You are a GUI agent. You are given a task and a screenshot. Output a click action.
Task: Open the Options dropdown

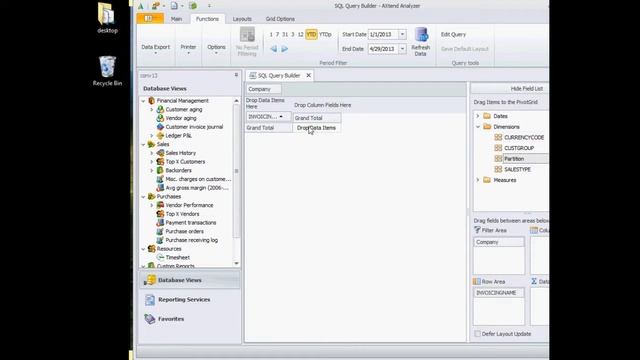(216, 49)
